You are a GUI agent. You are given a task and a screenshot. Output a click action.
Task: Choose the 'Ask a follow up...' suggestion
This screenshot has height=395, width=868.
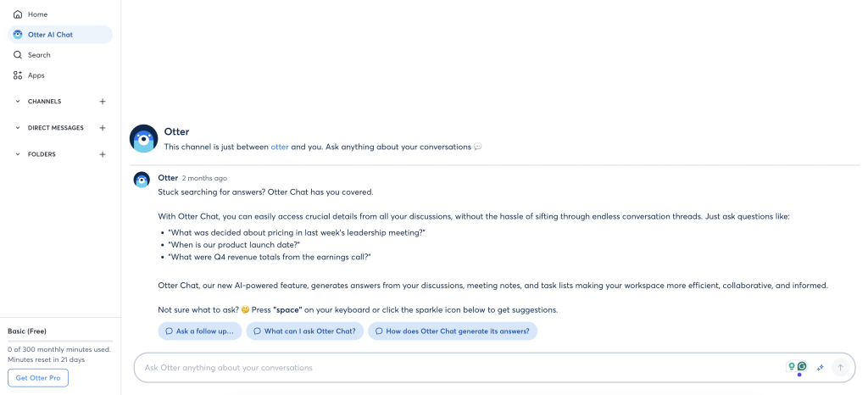coord(200,331)
